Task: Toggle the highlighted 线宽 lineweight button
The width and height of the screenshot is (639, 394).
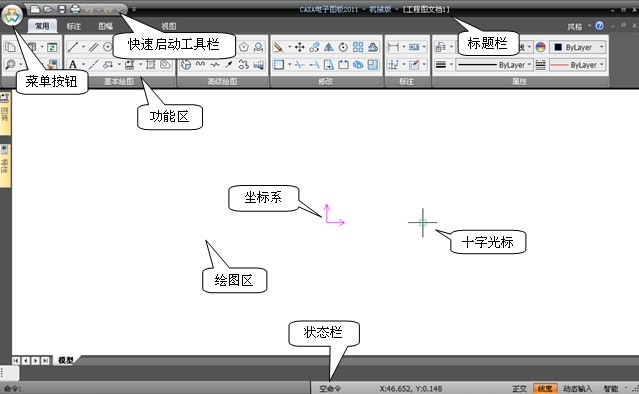Action: click(545, 389)
